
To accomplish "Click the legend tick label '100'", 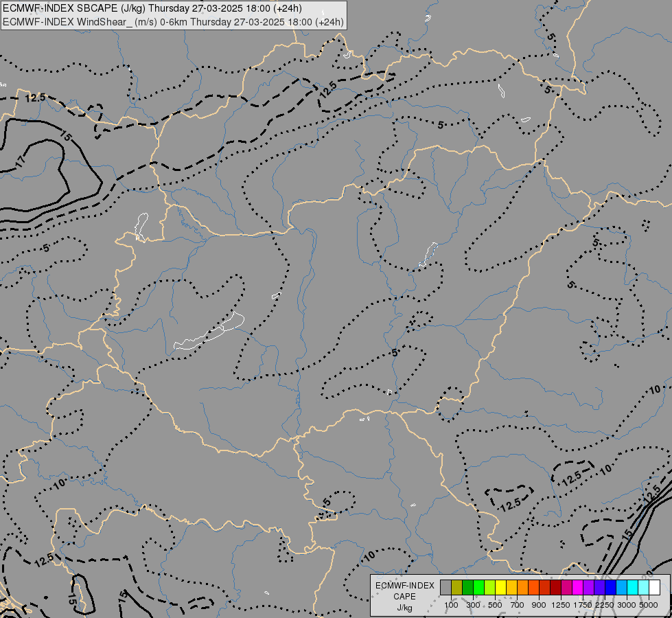I will (451, 605).
